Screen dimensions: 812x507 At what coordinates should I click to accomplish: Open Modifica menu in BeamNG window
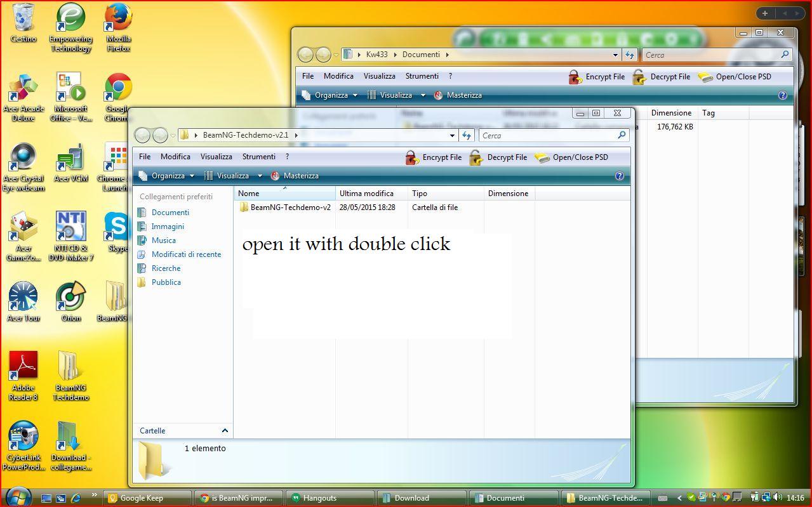point(175,157)
